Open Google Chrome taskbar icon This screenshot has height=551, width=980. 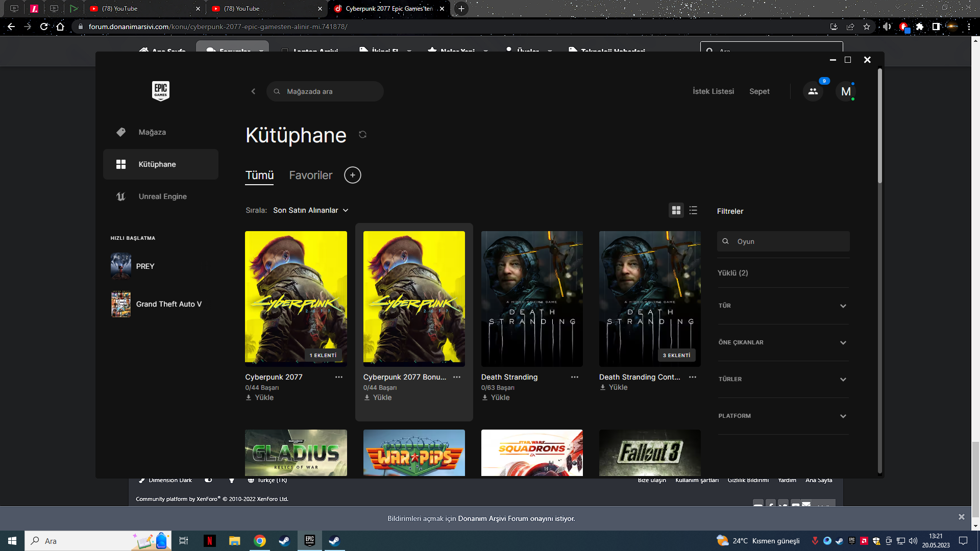(260, 541)
